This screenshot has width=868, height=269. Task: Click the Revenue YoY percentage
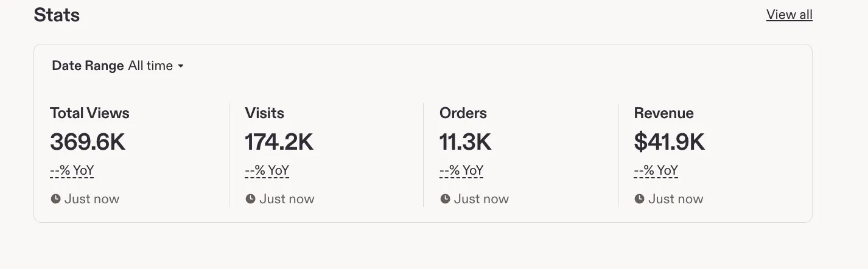point(656,170)
